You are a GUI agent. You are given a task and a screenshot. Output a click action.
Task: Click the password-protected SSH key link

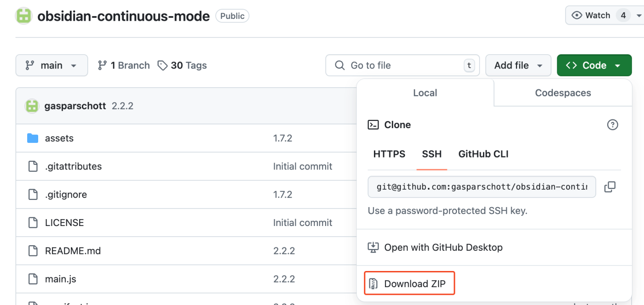point(448,210)
